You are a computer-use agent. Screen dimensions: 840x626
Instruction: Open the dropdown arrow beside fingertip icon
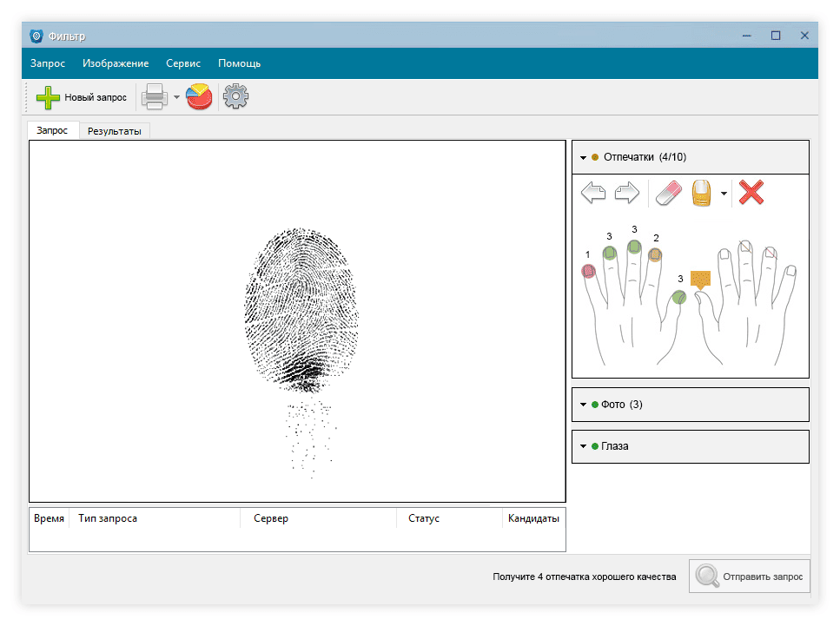click(724, 194)
